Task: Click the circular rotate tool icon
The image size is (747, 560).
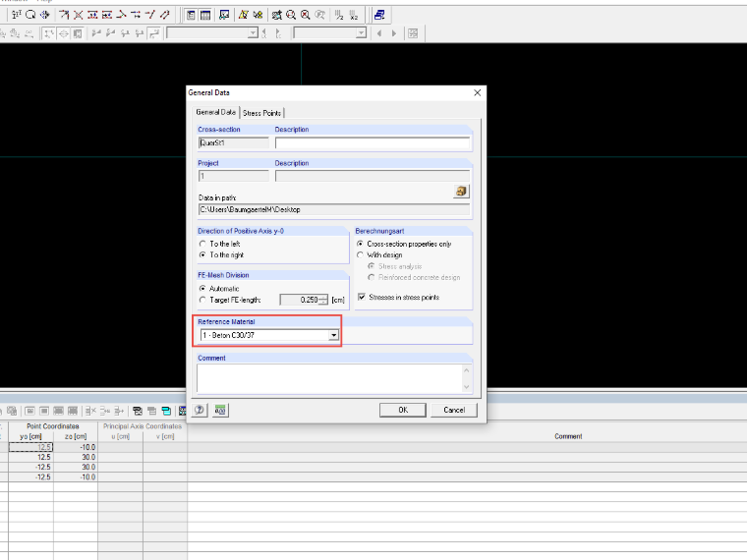Action: [30, 15]
